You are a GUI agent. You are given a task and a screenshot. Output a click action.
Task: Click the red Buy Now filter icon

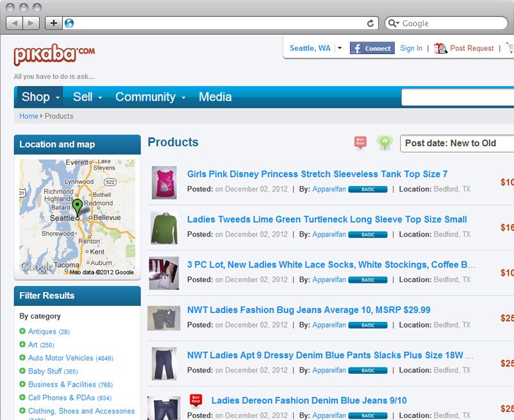click(360, 142)
